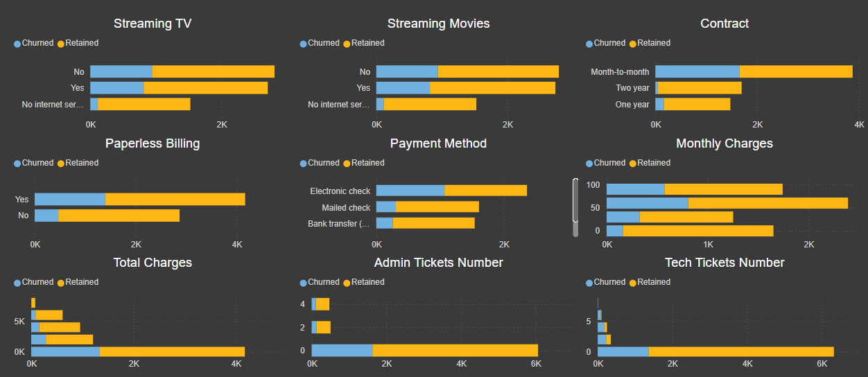The width and height of the screenshot is (868, 377).
Task: Click the Churned legend dot in Total Charges
Action: 17,283
